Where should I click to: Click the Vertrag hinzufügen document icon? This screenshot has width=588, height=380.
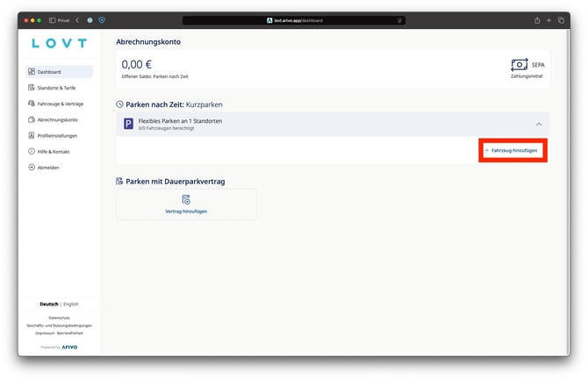point(186,200)
